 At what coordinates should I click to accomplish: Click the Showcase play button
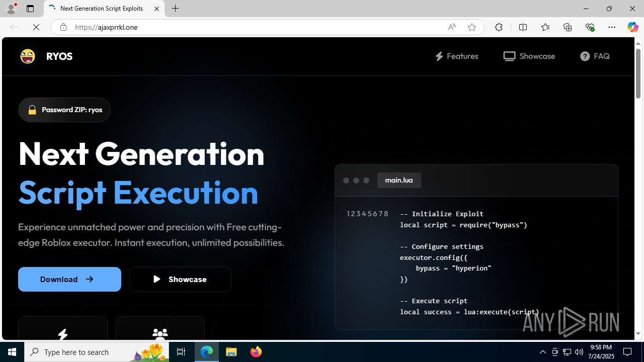point(180,279)
